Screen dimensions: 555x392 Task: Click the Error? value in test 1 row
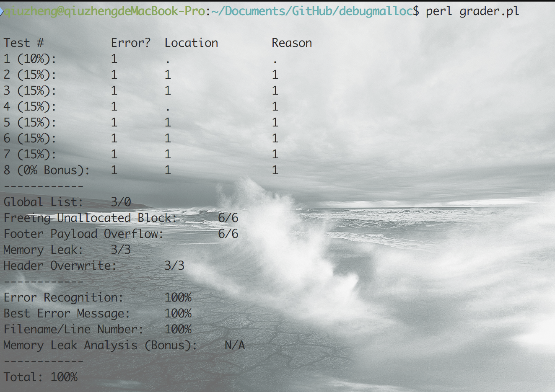(x=114, y=59)
